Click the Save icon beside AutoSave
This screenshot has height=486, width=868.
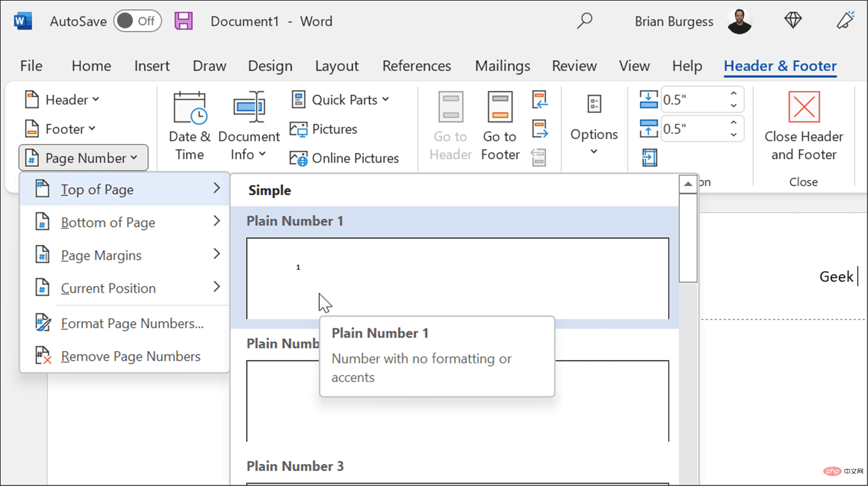point(184,20)
